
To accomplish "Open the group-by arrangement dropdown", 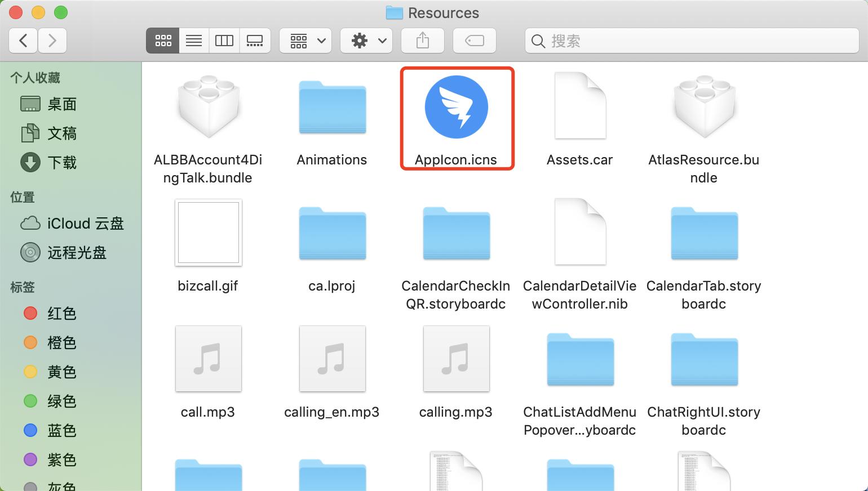I will [x=305, y=41].
